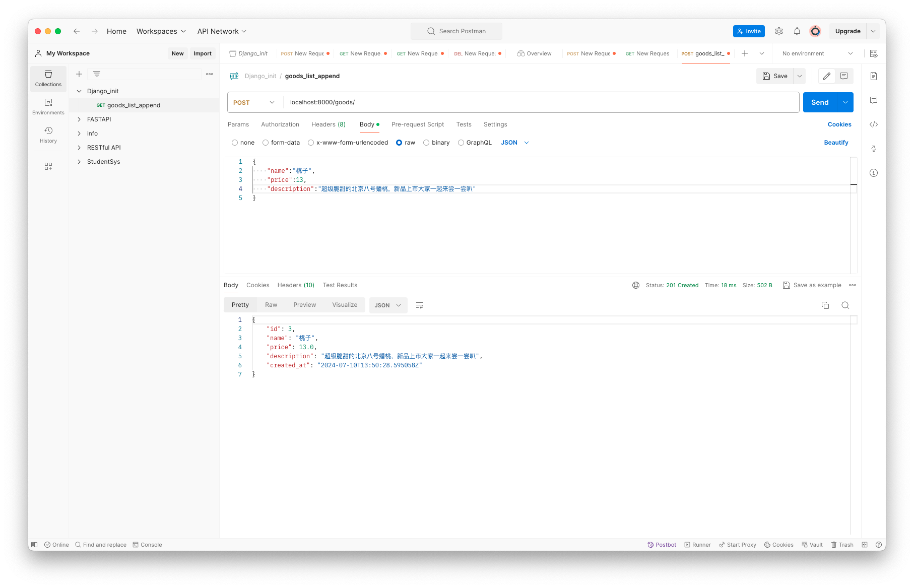Switch to the Authorization tab

coord(280,124)
